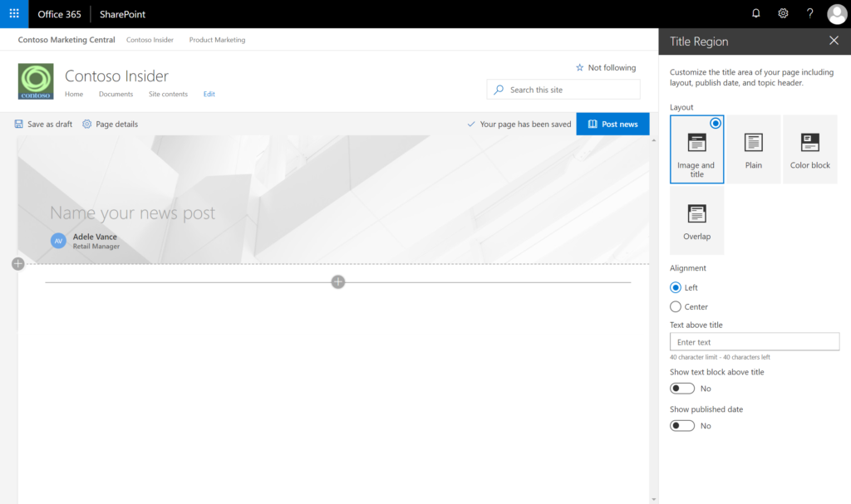Open the settings gear in header

[x=783, y=13]
